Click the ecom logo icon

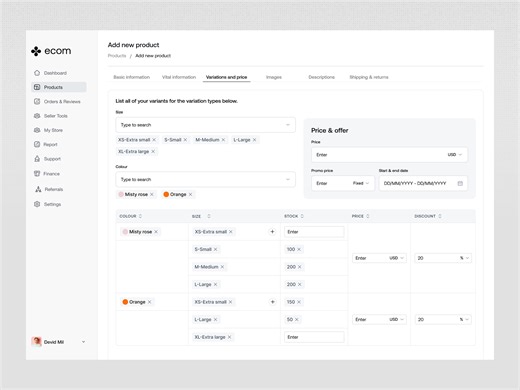pyautogui.click(x=36, y=51)
